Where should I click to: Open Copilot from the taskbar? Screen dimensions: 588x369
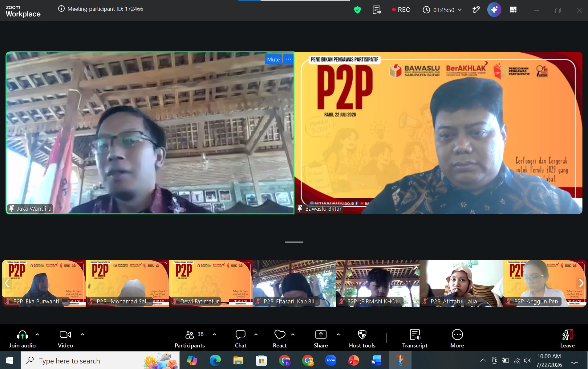pos(192,360)
